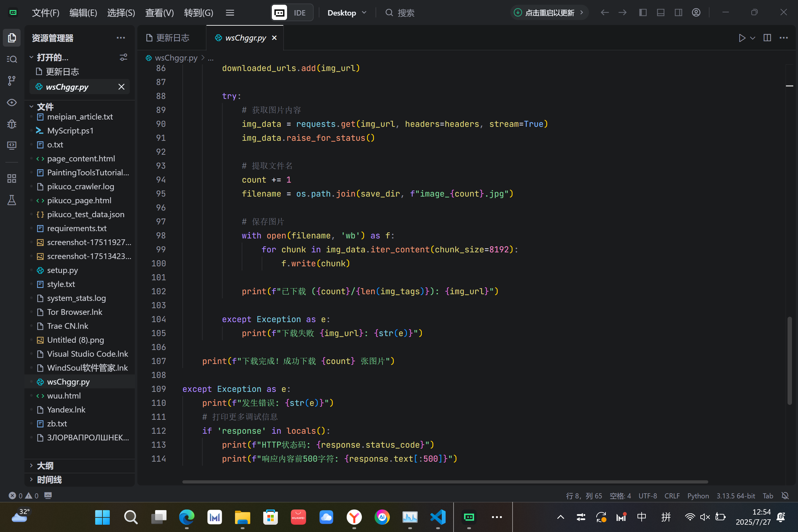Select the Python language mode

tap(698, 496)
